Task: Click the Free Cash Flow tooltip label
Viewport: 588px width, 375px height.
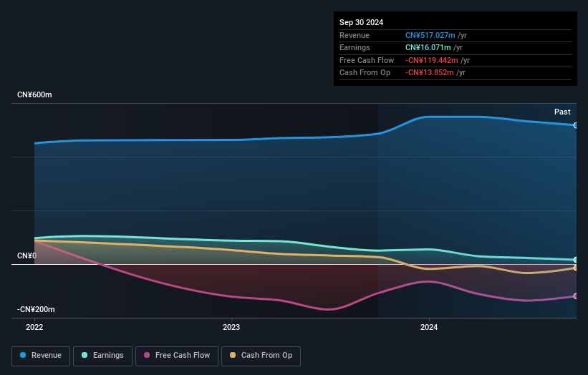Action: tap(367, 60)
